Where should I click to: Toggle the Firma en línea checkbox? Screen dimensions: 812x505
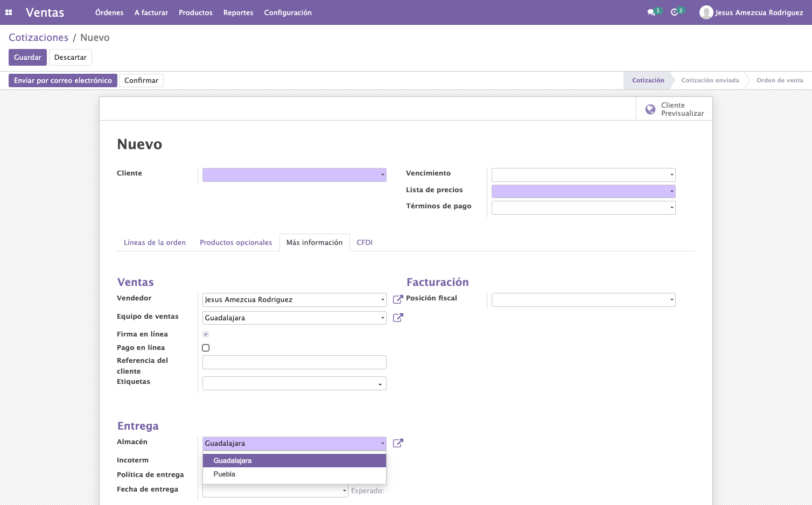point(206,334)
